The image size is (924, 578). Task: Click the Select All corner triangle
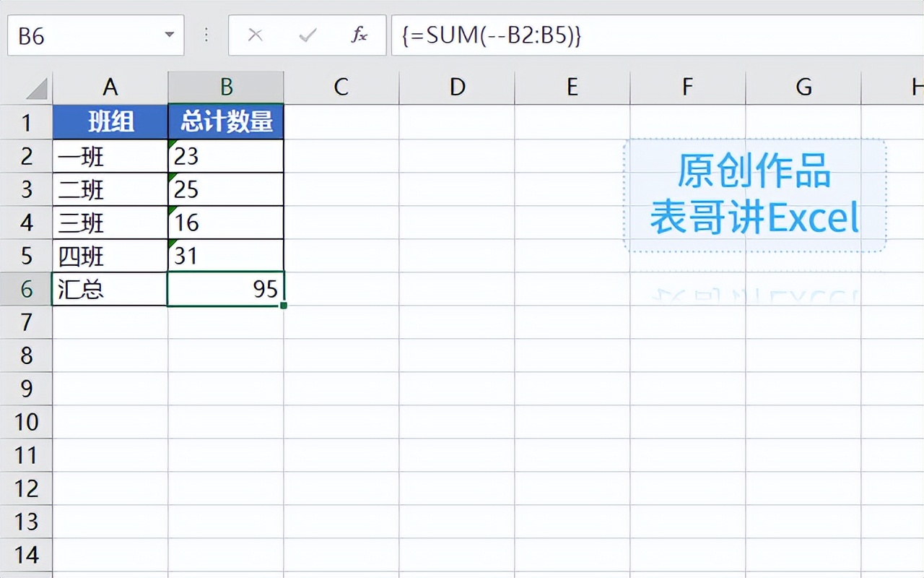pos(36,89)
